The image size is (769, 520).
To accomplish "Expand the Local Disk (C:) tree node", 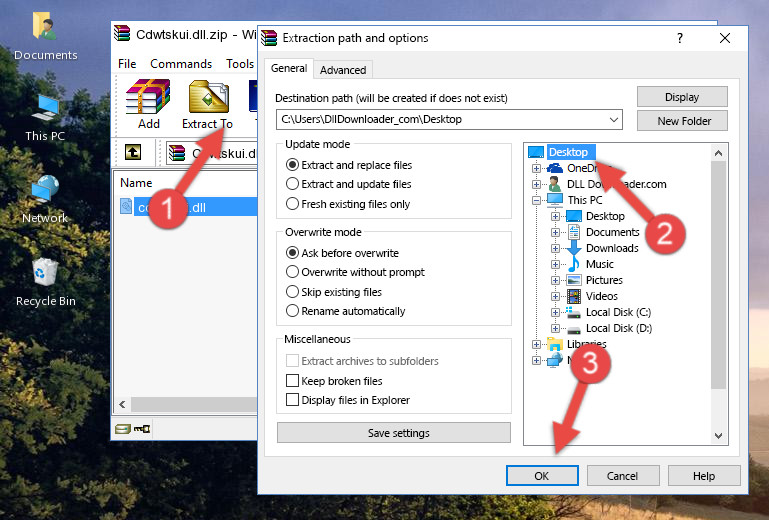I will pos(555,312).
